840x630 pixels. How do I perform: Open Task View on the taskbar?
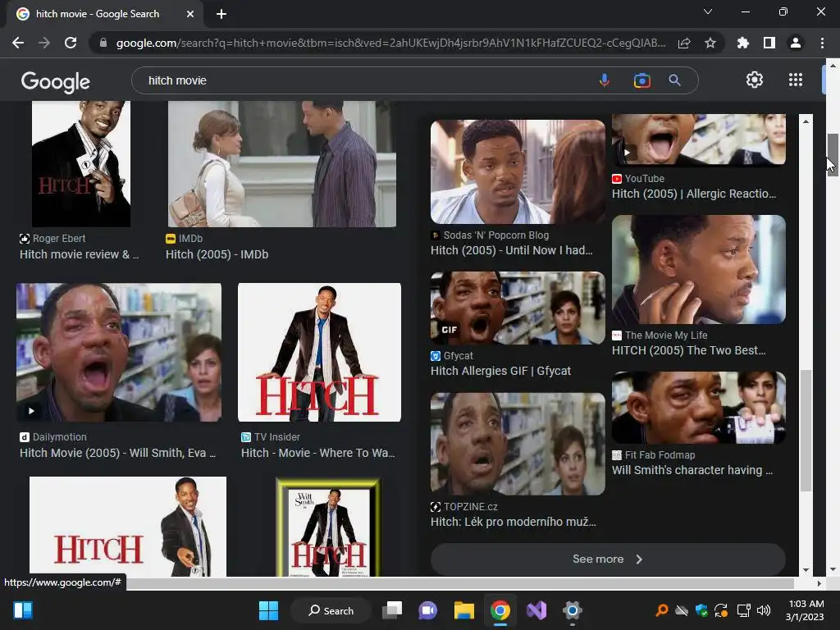392,610
